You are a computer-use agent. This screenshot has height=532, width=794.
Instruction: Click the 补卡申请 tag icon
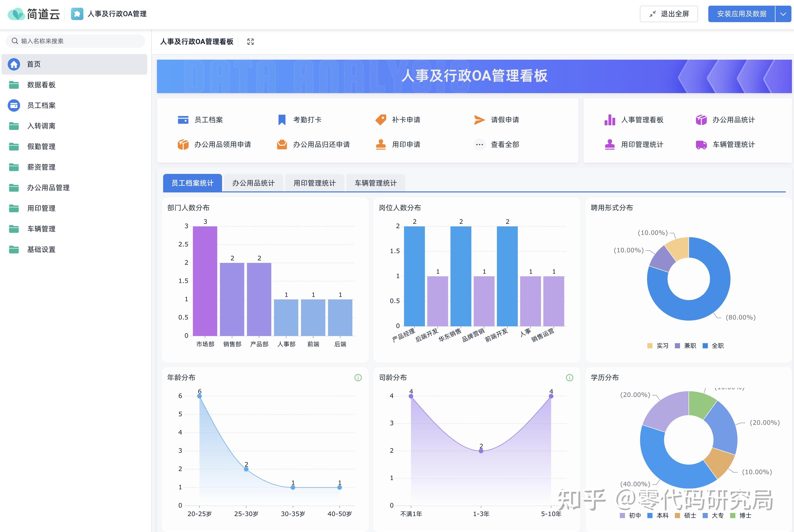(381, 119)
